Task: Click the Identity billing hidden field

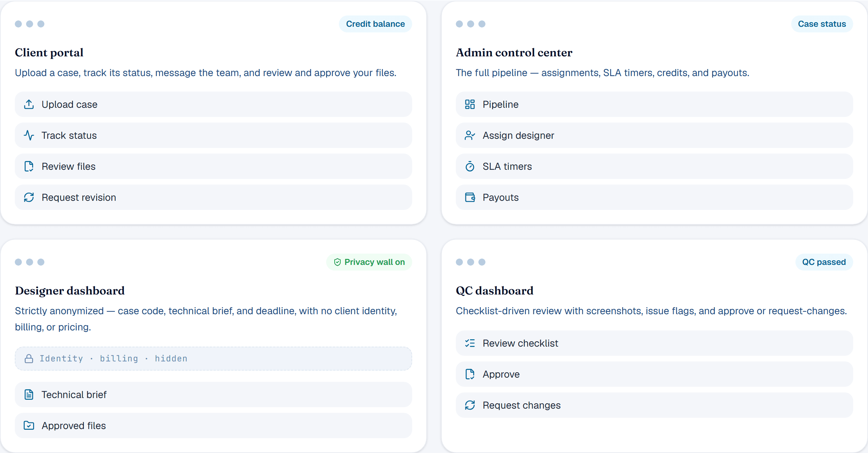Action: pyautogui.click(x=213, y=359)
